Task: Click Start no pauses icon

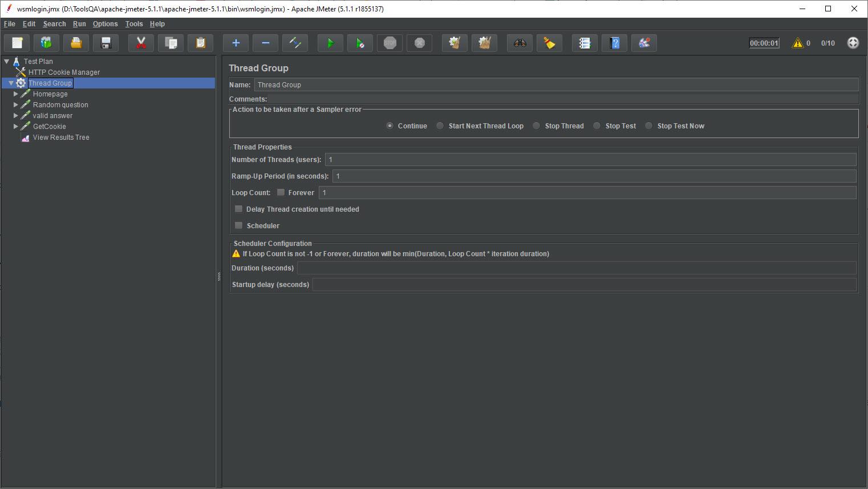Action: click(360, 43)
